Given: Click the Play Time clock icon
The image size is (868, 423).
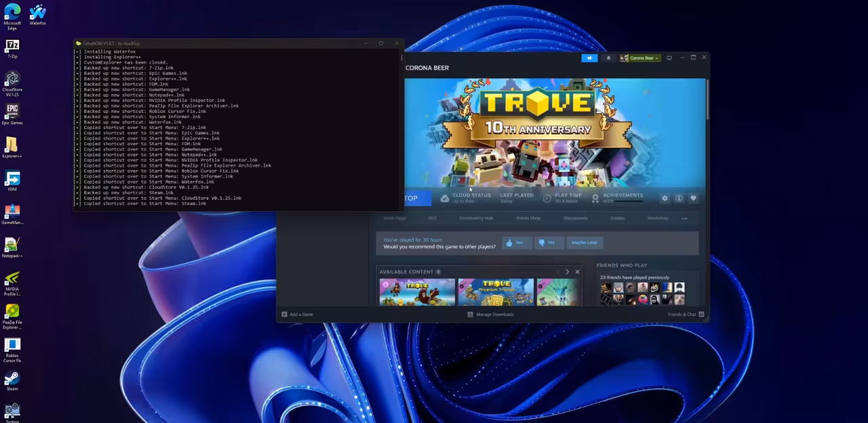Looking at the screenshot, I should click(x=547, y=198).
